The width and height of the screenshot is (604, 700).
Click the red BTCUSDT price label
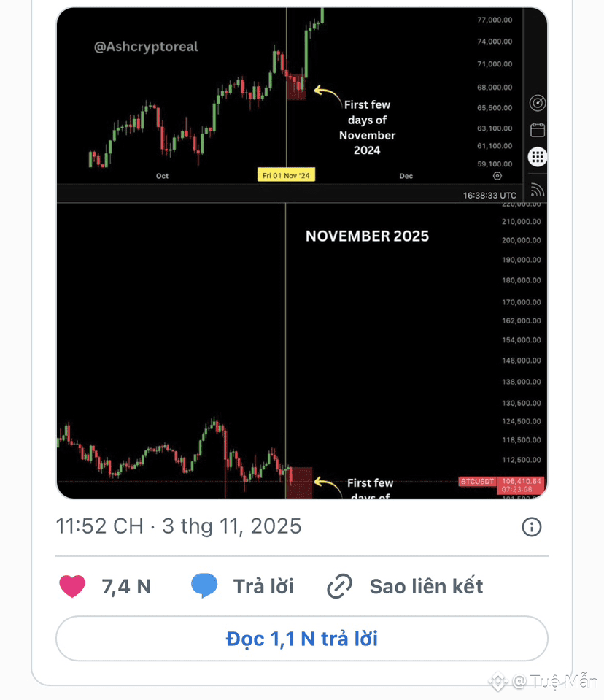[478, 482]
